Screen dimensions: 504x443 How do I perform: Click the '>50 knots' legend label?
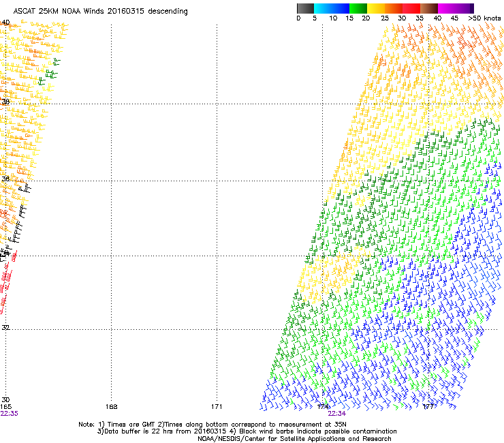click(x=484, y=18)
